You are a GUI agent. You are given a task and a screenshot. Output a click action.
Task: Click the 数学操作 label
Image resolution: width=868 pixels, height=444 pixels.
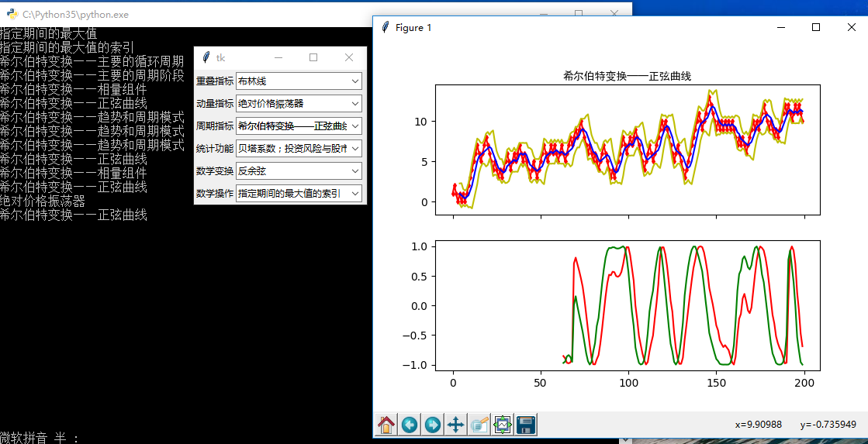[x=215, y=193]
